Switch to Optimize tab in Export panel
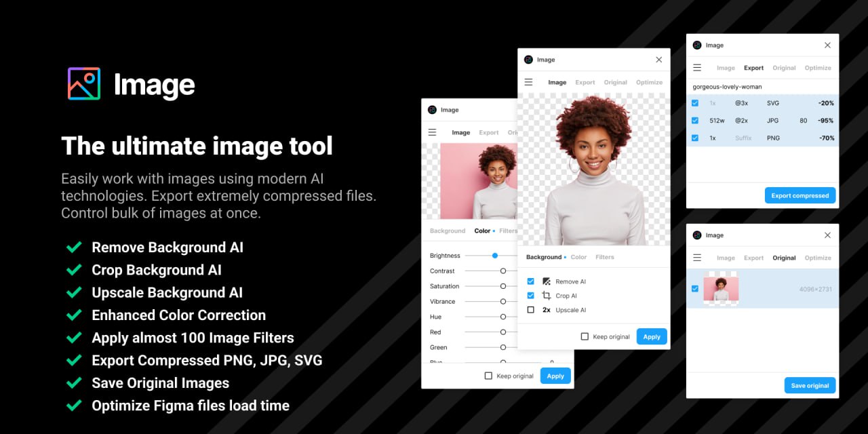 [x=818, y=68]
